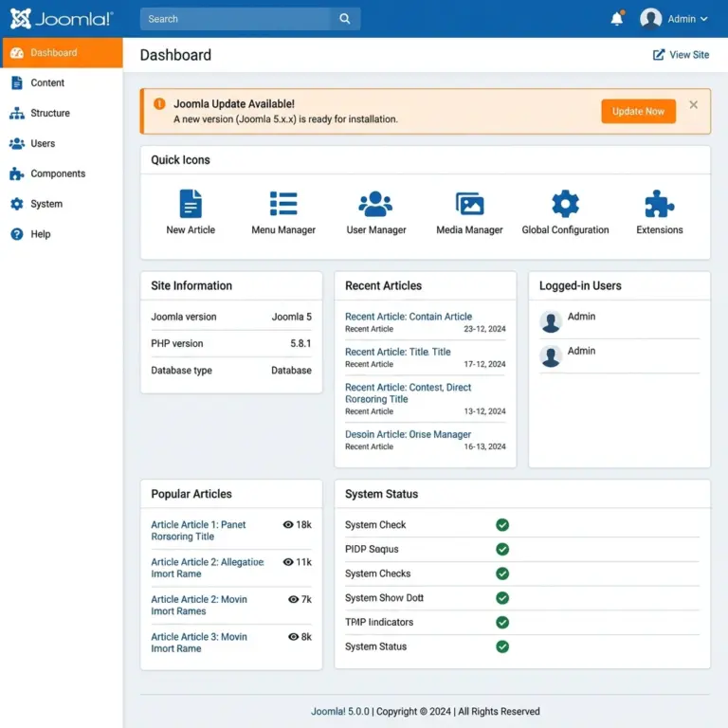Image resolution: width=728 pixels, height=728 pixels.
Task: Click the eye icon beside 18k views
Action: pyautogui.click(x=288, y=524)
